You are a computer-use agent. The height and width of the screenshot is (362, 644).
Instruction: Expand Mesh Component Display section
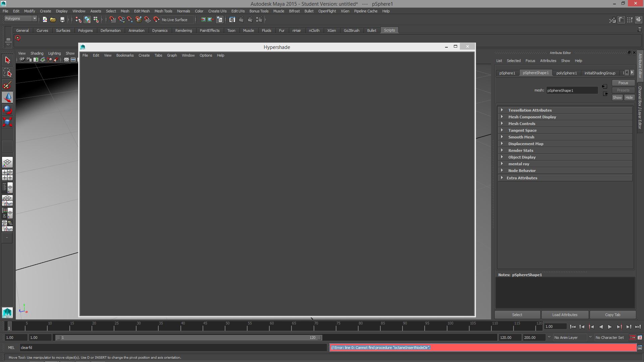[x=565, y=117]
